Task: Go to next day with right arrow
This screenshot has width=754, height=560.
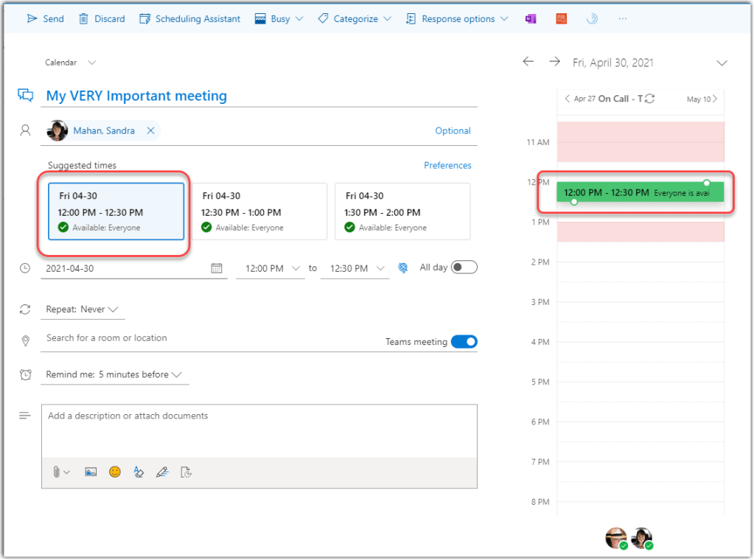Action: pyautogui.click(x=554, y=62)
